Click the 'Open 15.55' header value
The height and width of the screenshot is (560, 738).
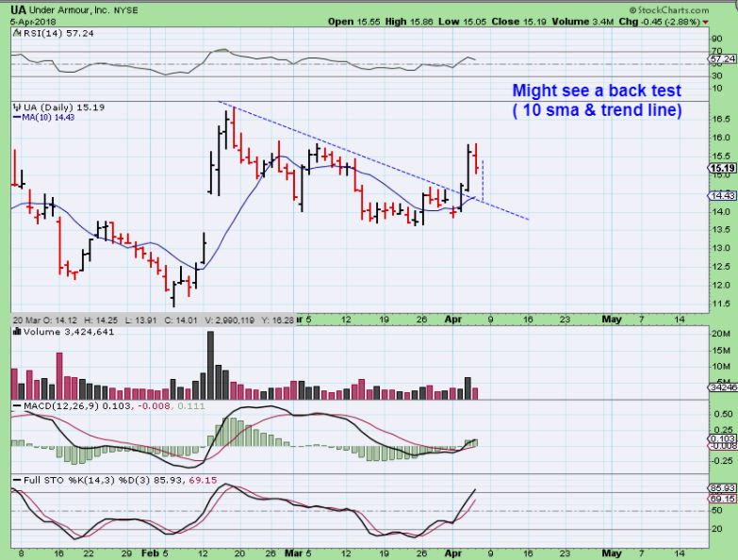click(x=354, y=22)
